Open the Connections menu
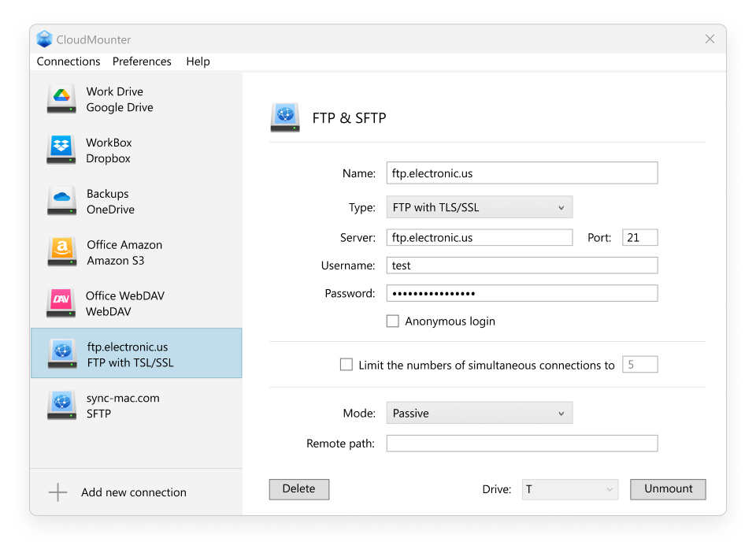 click(x=69, y=61)
